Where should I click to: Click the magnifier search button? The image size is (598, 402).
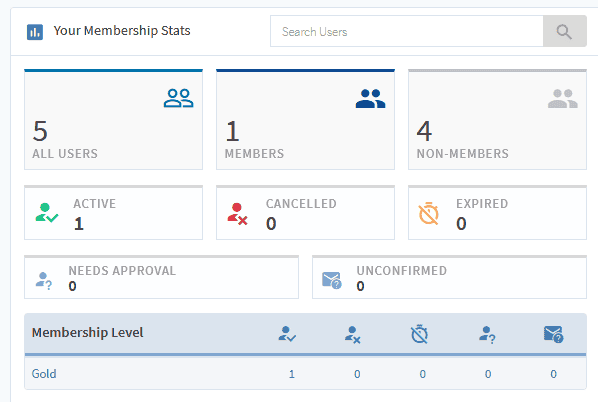tap(564, 31)
